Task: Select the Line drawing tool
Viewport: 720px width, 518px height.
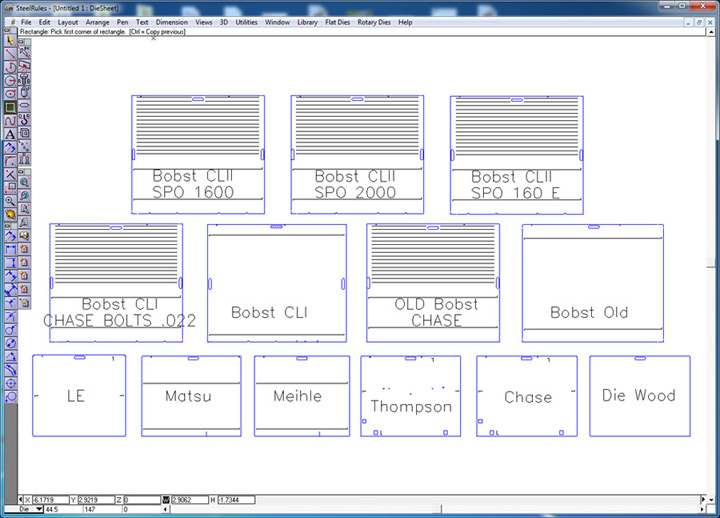Action: point(10,54)
